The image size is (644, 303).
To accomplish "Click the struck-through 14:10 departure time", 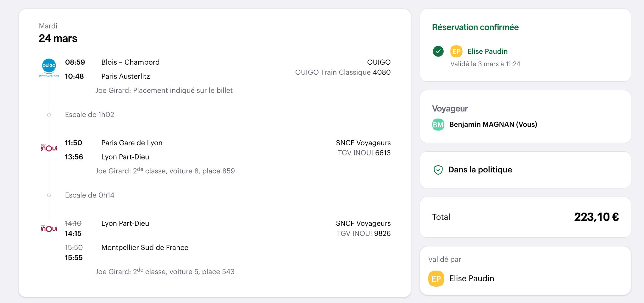I will (73, 223).
